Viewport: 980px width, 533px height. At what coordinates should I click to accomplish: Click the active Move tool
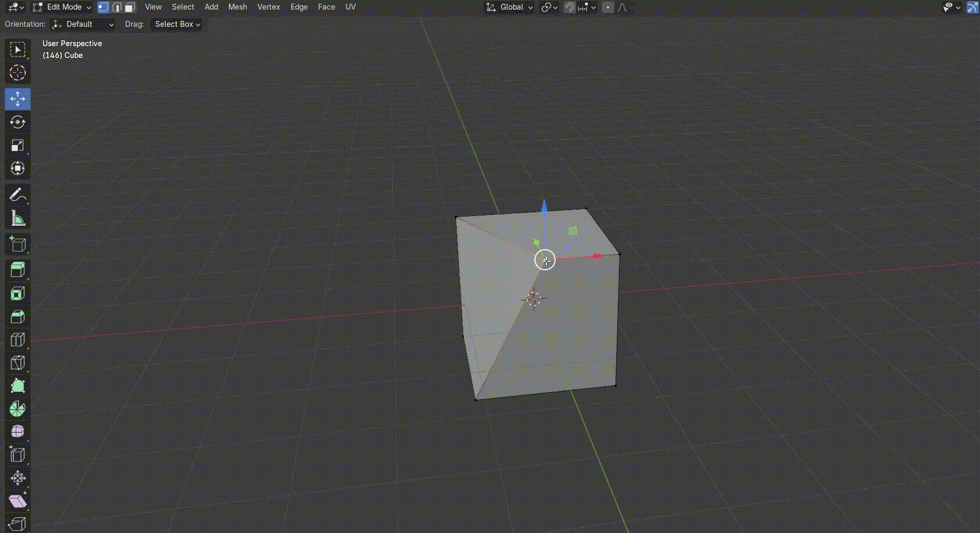coord(18,99)
